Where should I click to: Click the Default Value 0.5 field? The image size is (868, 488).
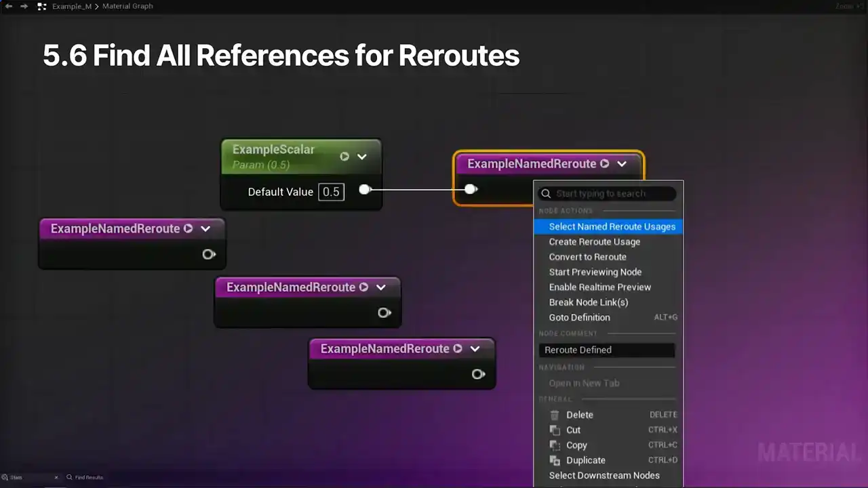pos(331,192)
